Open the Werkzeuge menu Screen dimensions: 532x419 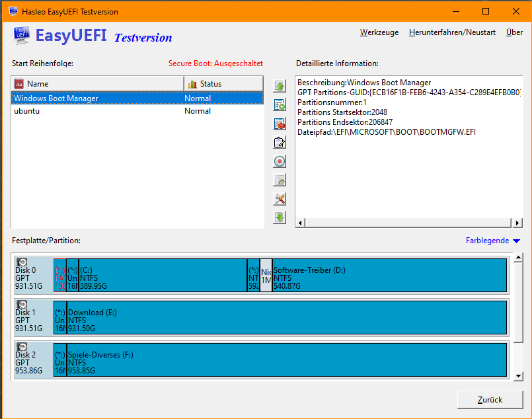pyautogui.click(x=379, y=32)
